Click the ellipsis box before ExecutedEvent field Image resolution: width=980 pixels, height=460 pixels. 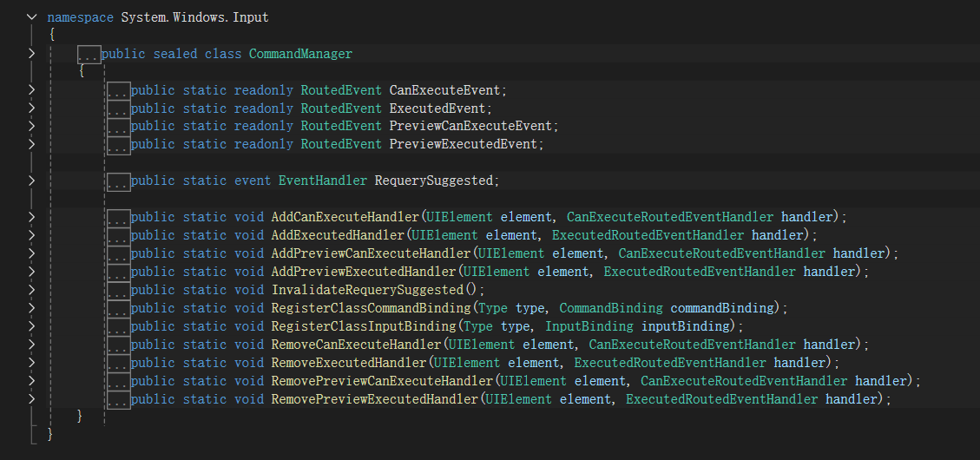pos(119,109)
